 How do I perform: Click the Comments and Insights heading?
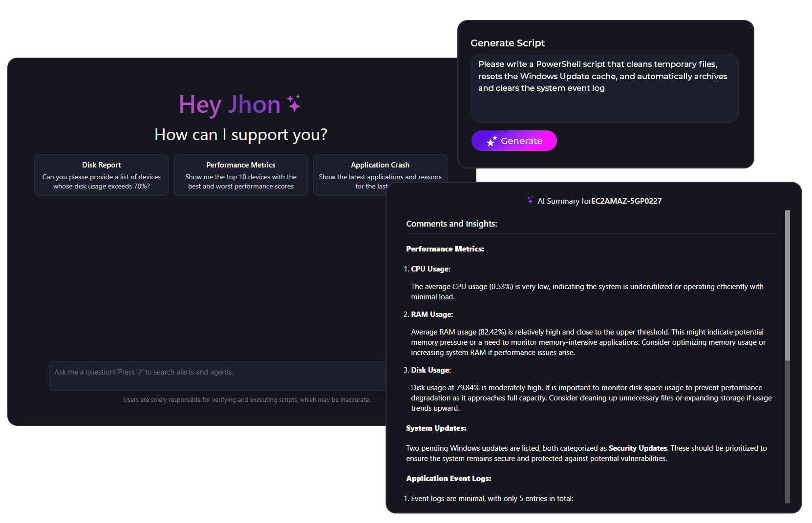tap(451, 224)
